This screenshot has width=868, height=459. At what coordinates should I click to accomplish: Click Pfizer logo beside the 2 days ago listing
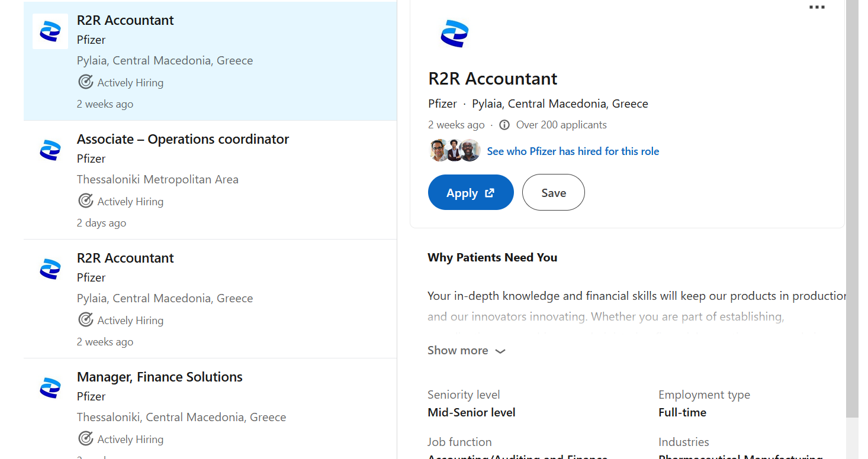[50, 150]
